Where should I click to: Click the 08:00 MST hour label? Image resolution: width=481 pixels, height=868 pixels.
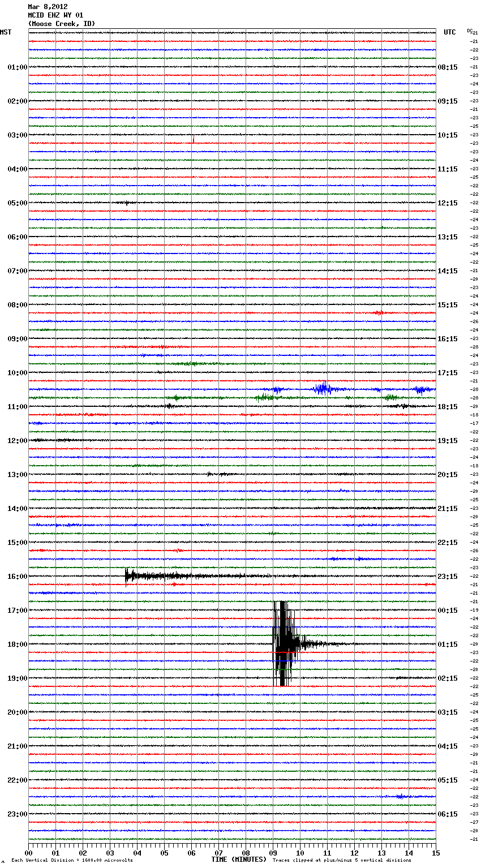18,305
